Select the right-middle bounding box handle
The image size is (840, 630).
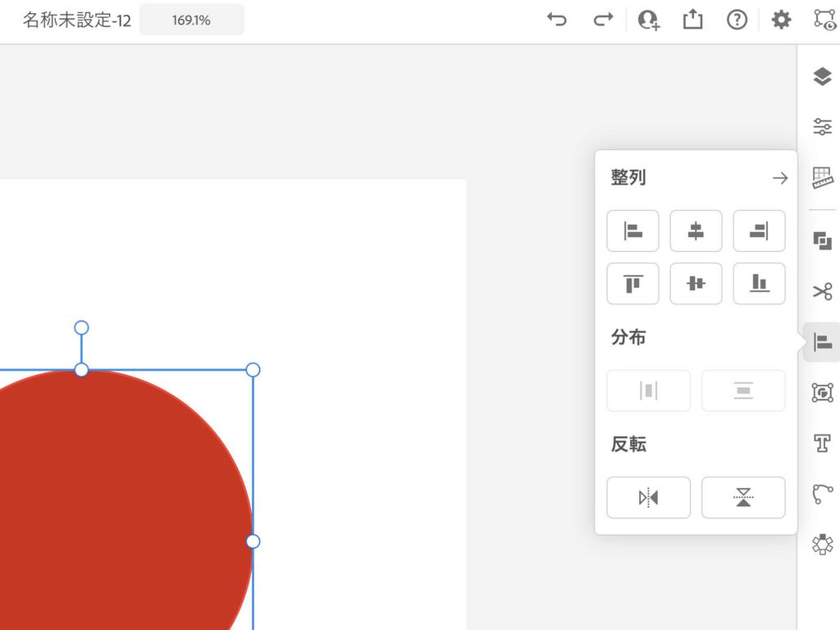point(253,541)
